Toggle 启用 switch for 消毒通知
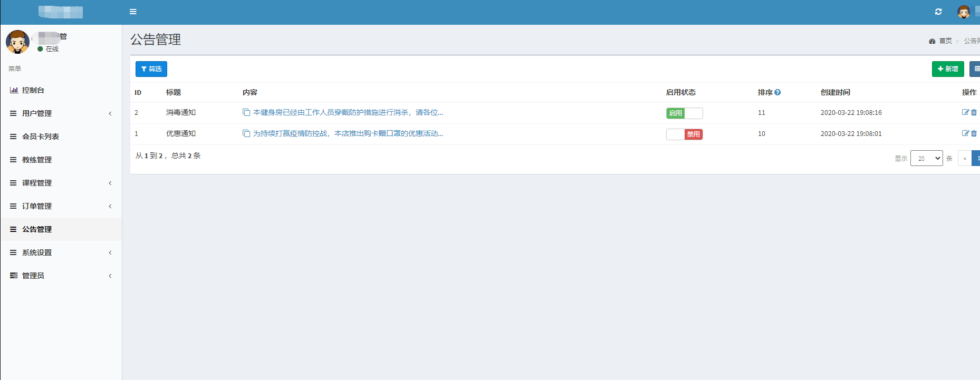The width and height of the screenshot is (980, 380). click(x=684, y=113)
